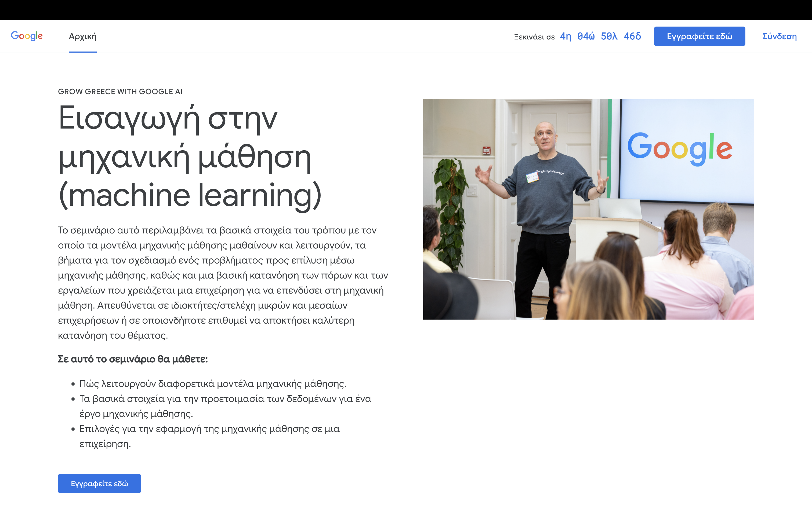This screenshot has height=527, width=812.
Task: Click the seminar hero photo of the Google presenter
Action: tap(588, 209)
